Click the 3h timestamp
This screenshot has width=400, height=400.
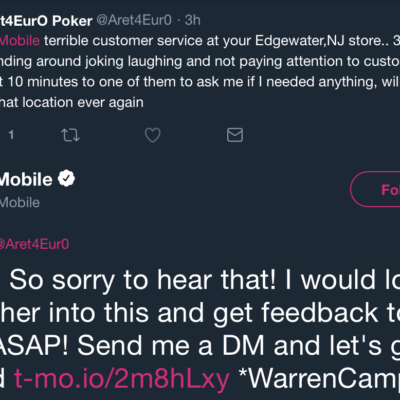192,20
